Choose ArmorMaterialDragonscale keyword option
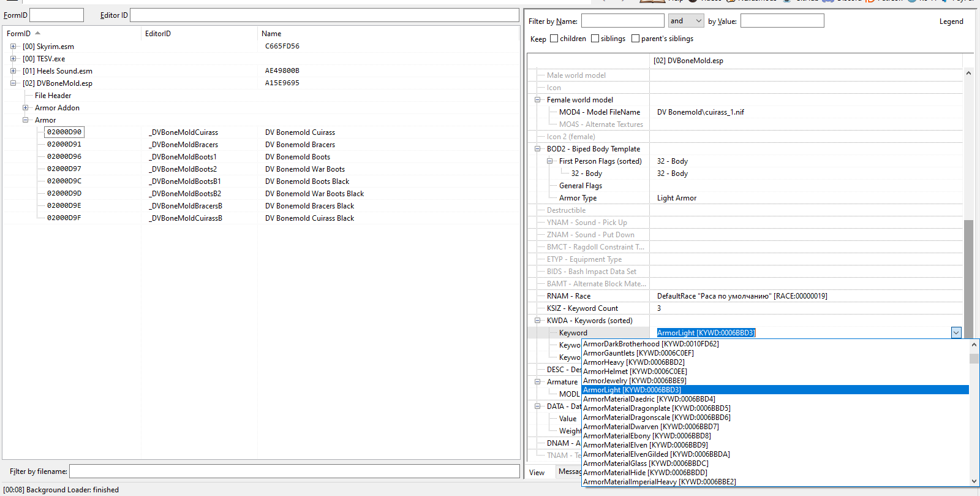Viewport: 980px width, 496px height. [657, 418]
